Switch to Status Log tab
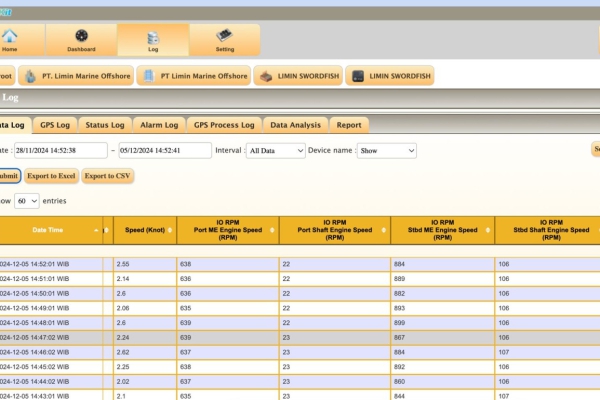This screenshot has width=600, height=400. pyautogui.click(x=105, y=125)
